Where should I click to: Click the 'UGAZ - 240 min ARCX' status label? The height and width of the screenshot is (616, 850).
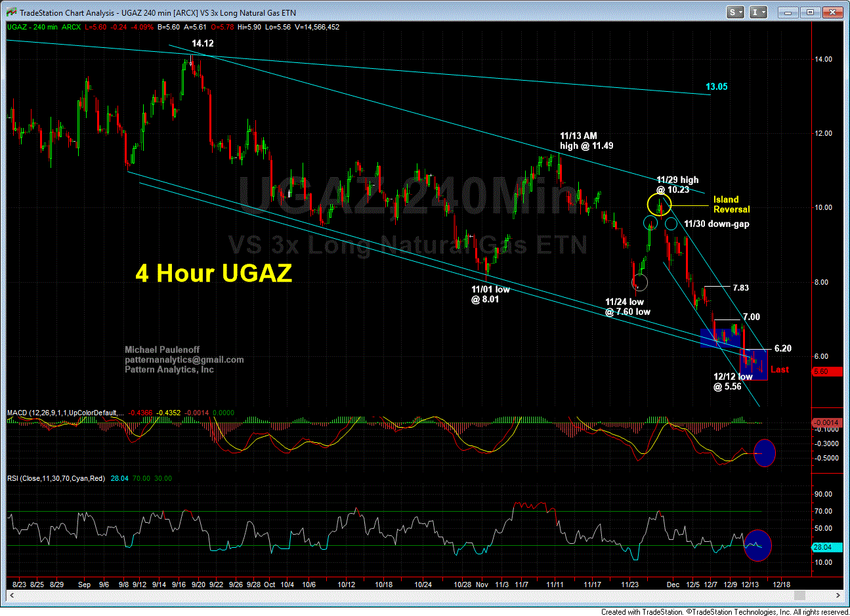[44, 27]
